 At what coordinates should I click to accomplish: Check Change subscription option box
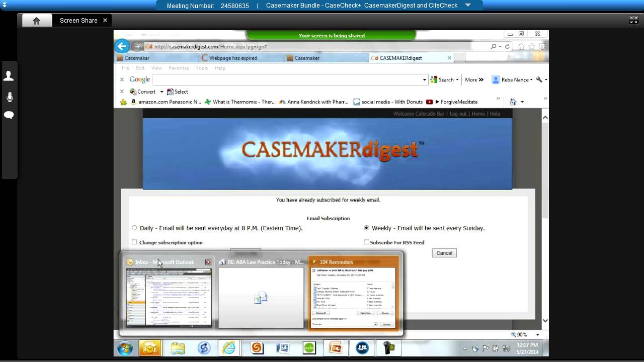134,242
